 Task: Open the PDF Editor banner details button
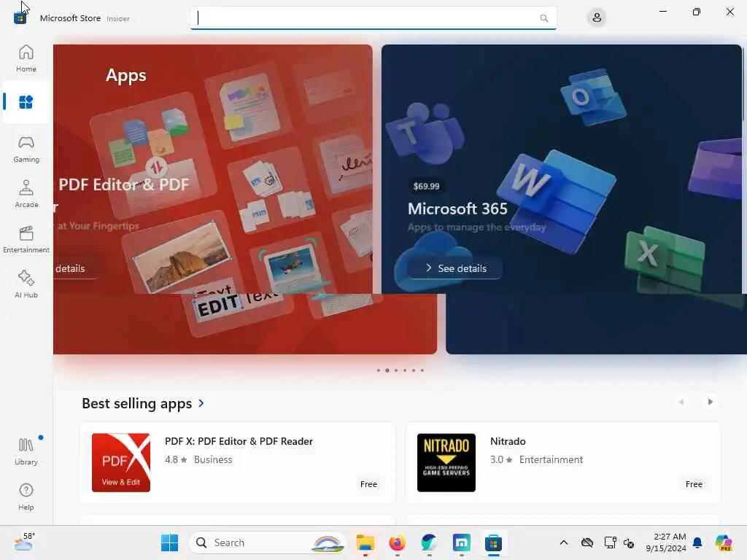75,268
